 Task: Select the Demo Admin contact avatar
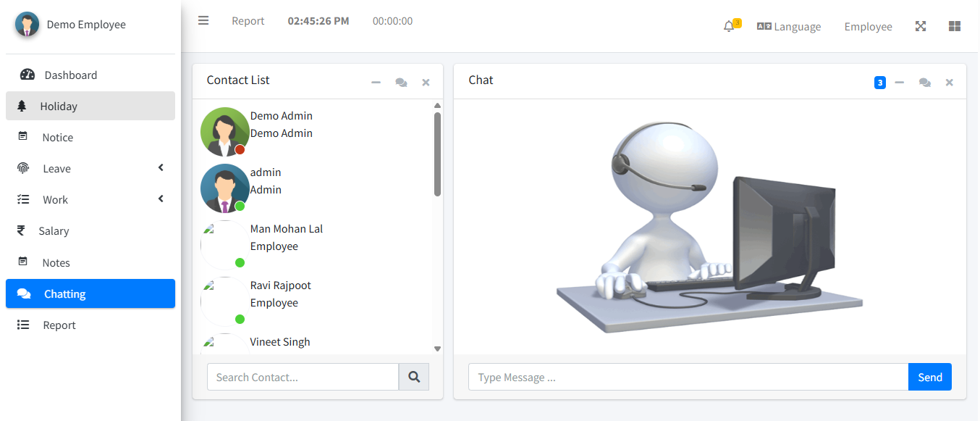224,132
